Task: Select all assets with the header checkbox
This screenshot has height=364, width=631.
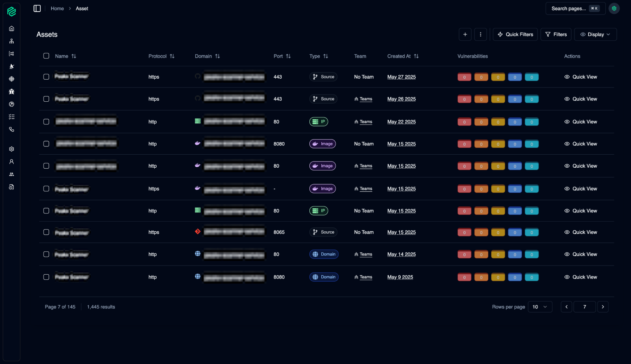Action: [x=46, y=56]
